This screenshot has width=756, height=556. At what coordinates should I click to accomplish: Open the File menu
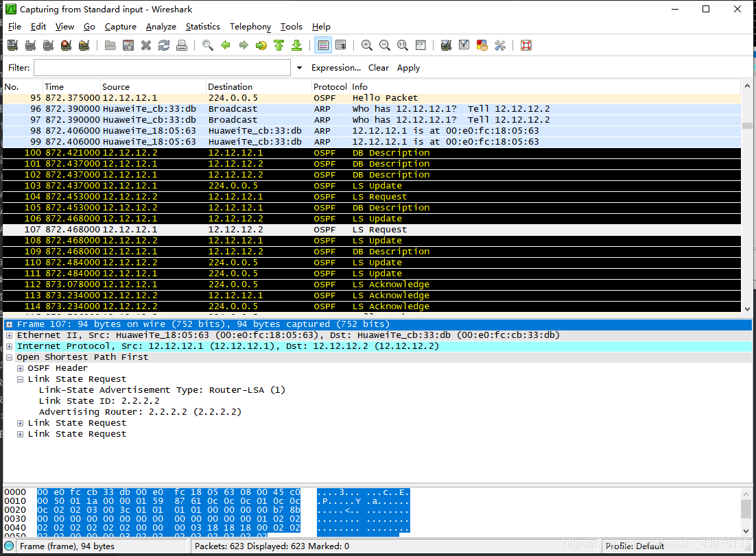click(14, 27)
